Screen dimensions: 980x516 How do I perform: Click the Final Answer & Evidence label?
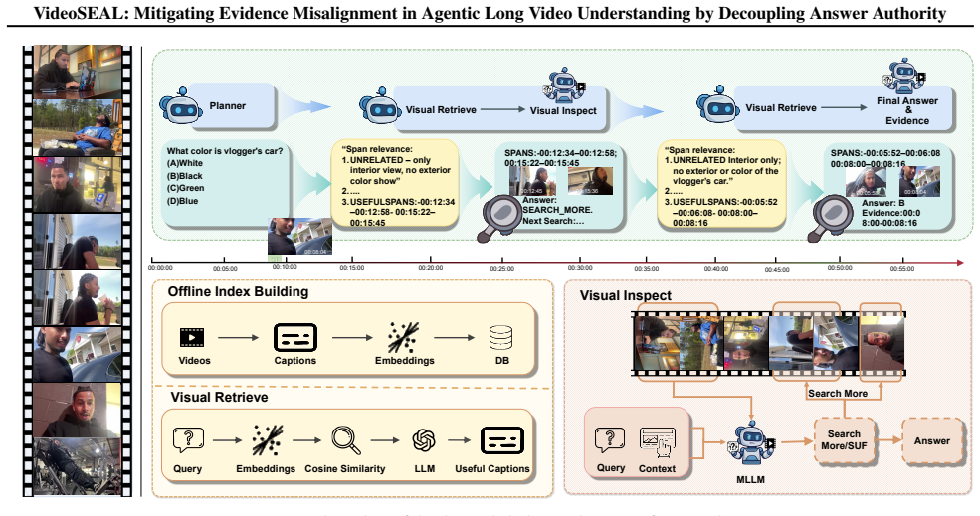(x=907, y=110)
